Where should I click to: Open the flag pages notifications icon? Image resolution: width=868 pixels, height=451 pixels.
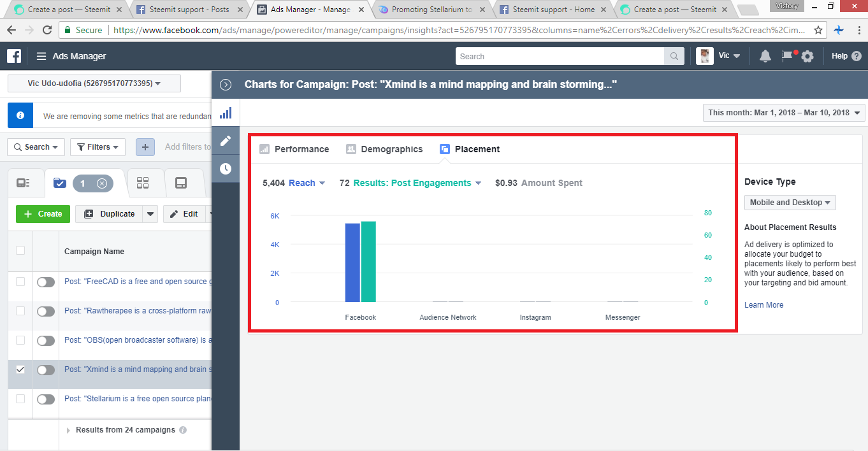(x=788, y=56)
